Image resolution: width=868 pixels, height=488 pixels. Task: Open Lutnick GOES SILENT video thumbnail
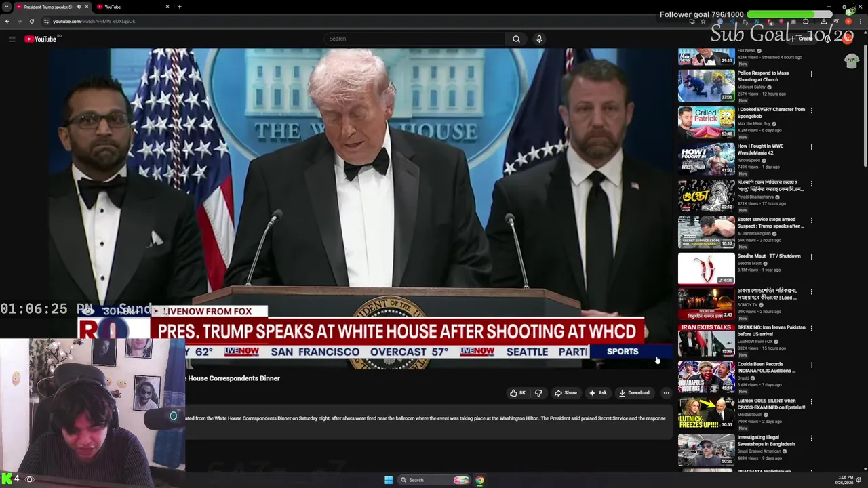tap(707, 415)
